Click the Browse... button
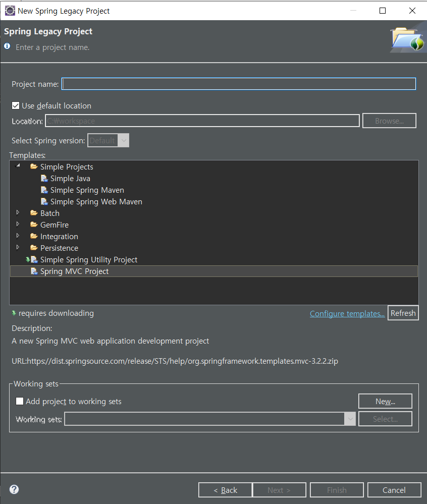Screen dimensions: 427x504 click(x=389, y=121)
